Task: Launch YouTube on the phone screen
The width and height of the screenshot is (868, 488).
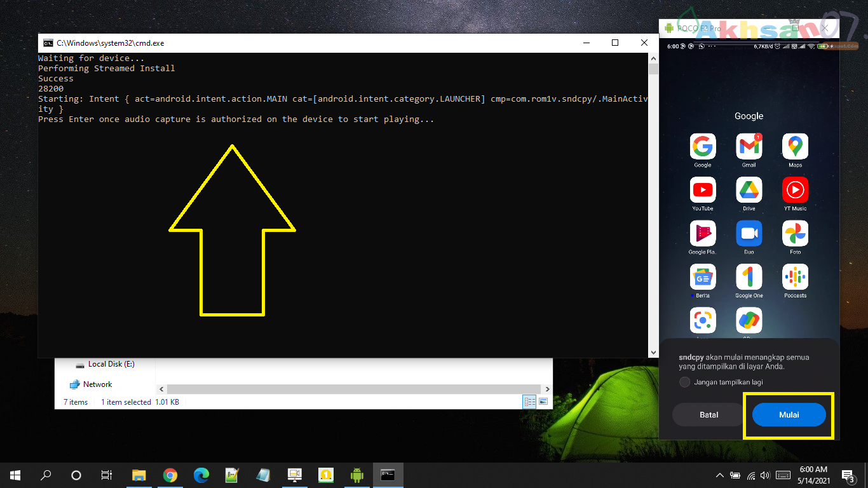Action: coord(703,190)
